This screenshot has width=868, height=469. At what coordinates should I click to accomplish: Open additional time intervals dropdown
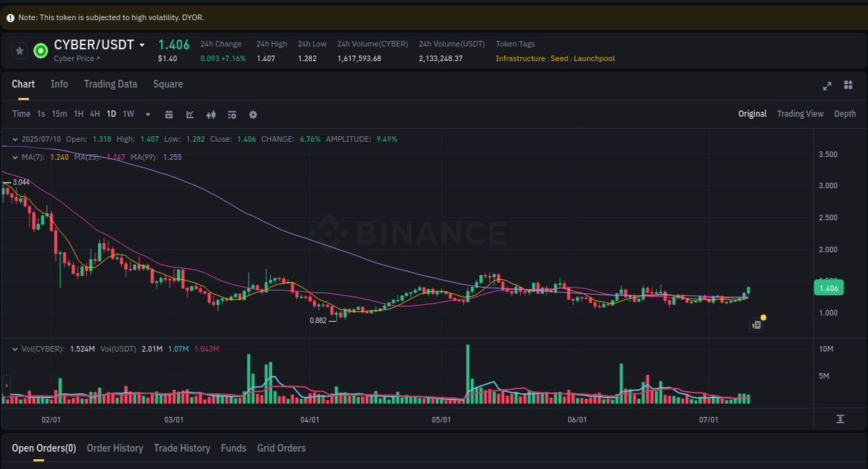(x=147, y=114)
